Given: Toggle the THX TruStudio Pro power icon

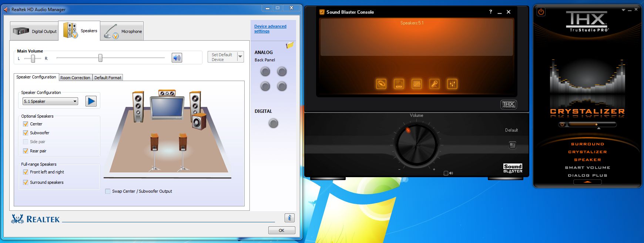Looking at the screenshot, I should point(541,12).
